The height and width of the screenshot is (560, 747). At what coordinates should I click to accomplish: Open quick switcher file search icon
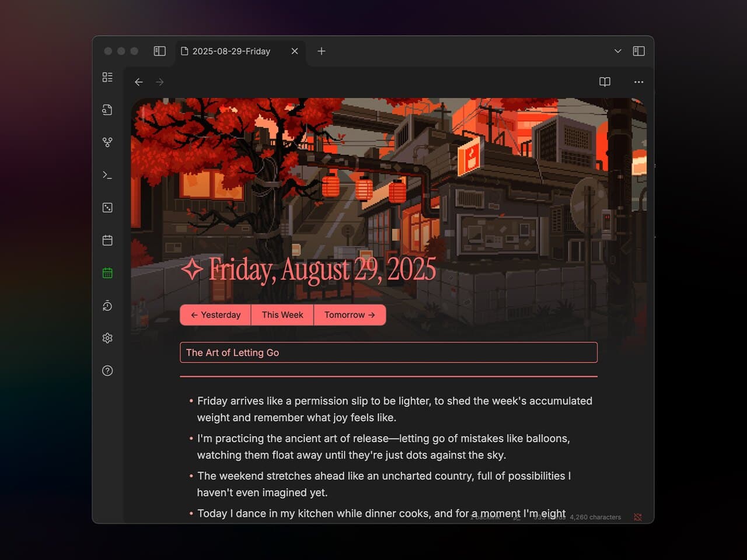[x=107, y=110]
